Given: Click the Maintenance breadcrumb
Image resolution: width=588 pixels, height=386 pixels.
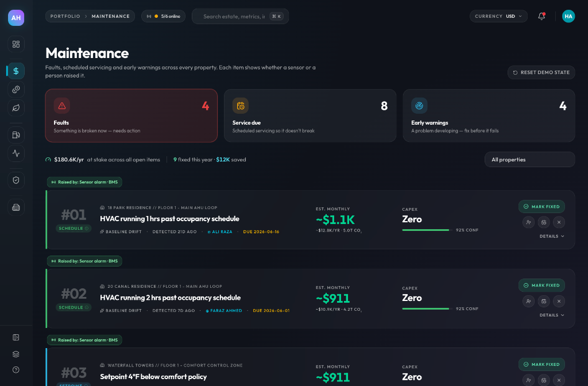Looking at the screenshot, I should [111, 16].
